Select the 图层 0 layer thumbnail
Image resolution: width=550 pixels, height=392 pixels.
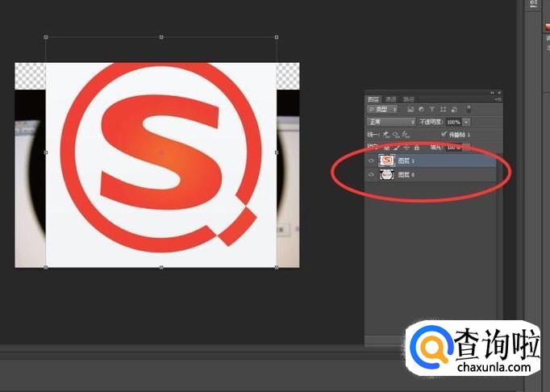[386, 174]
